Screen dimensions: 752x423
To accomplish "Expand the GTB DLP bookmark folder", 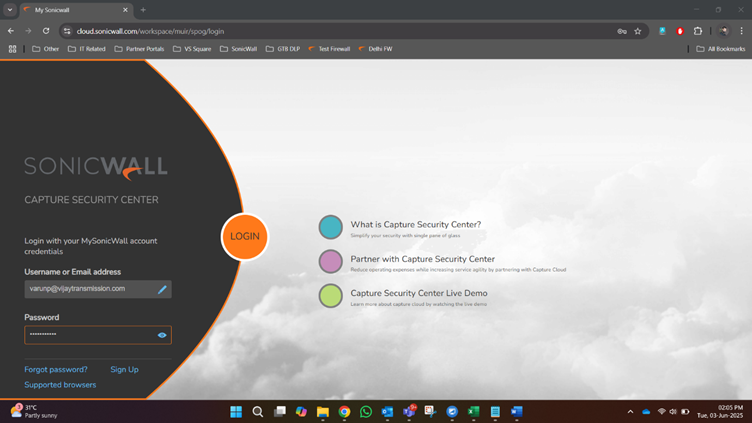I will point(283,49).
